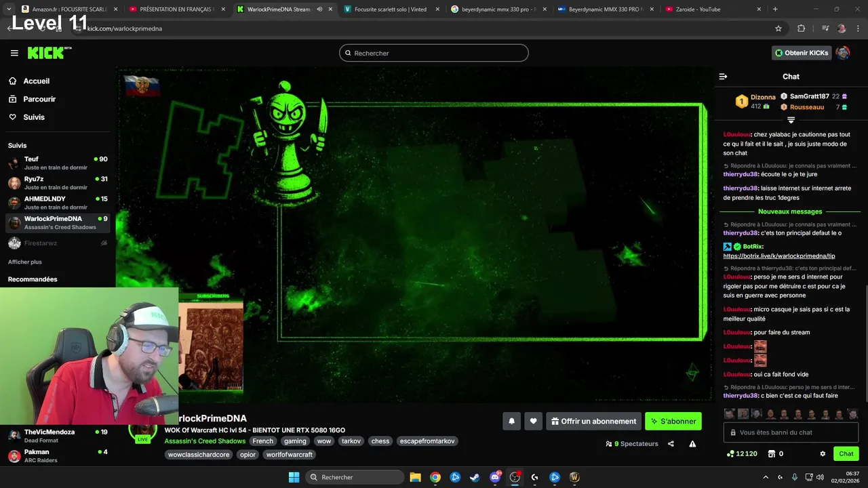
Task: Report the stream via warning triangle icon
Action: pos(692,444)
